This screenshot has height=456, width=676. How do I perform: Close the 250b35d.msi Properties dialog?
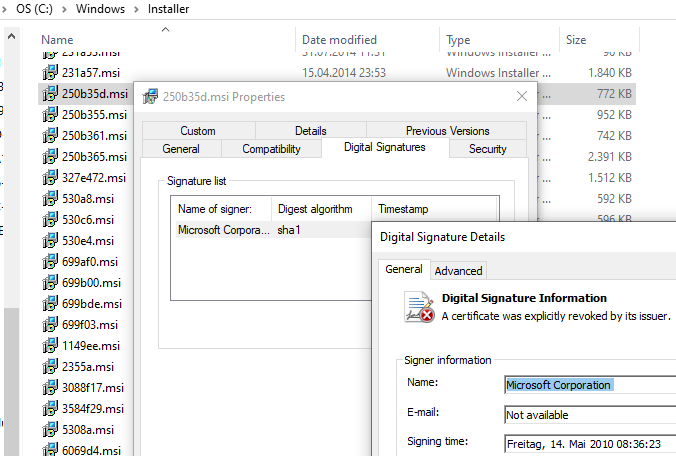pos(522,96)
